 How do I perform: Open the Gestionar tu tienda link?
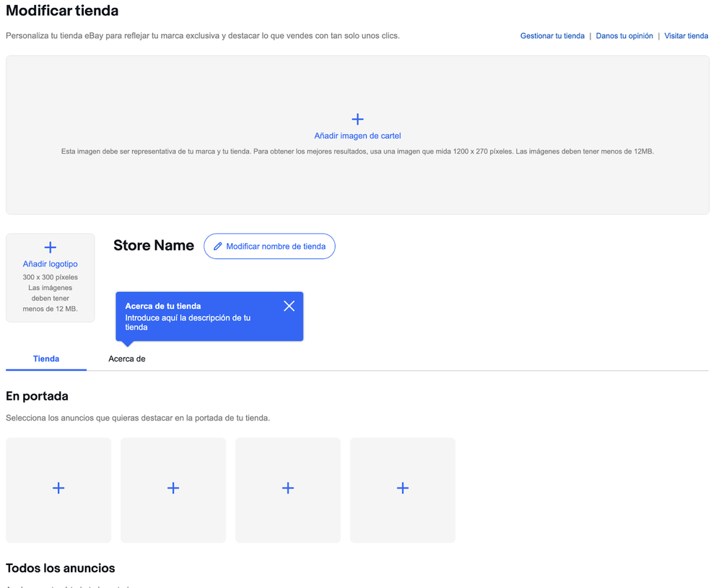(552, 36)
